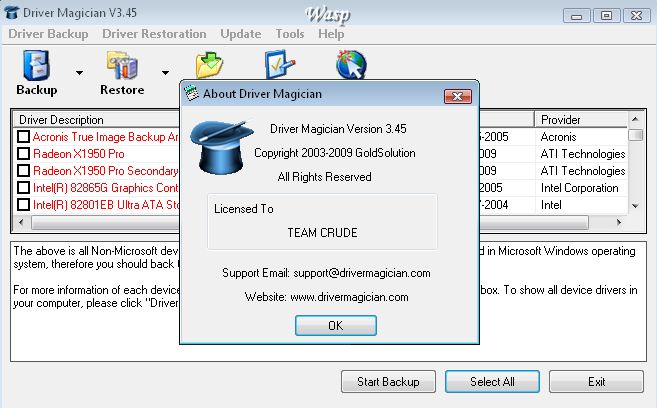Click the small icon in About dialog title bar
Screen dimensions: 657x408
(x=191, y=93)
